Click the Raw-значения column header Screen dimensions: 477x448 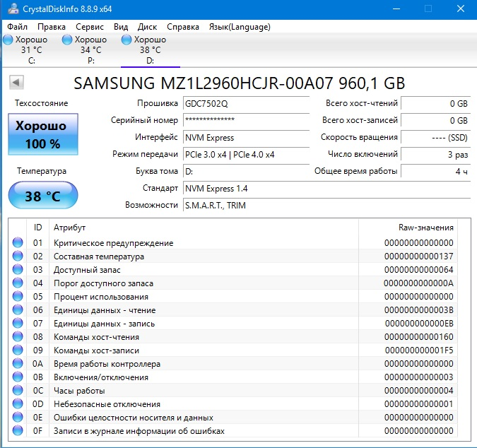click(x=408, y=228)
